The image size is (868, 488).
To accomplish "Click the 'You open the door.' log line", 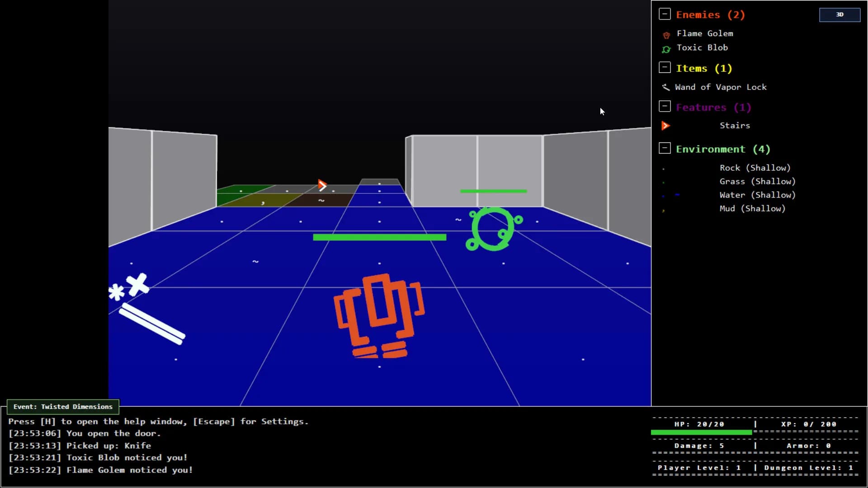I will point(85,433).
